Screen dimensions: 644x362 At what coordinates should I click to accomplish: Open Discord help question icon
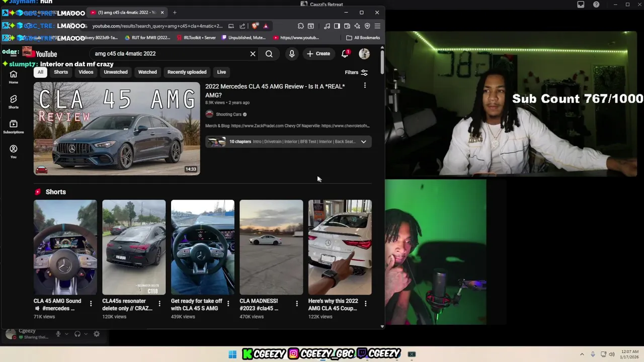[596, 5]
